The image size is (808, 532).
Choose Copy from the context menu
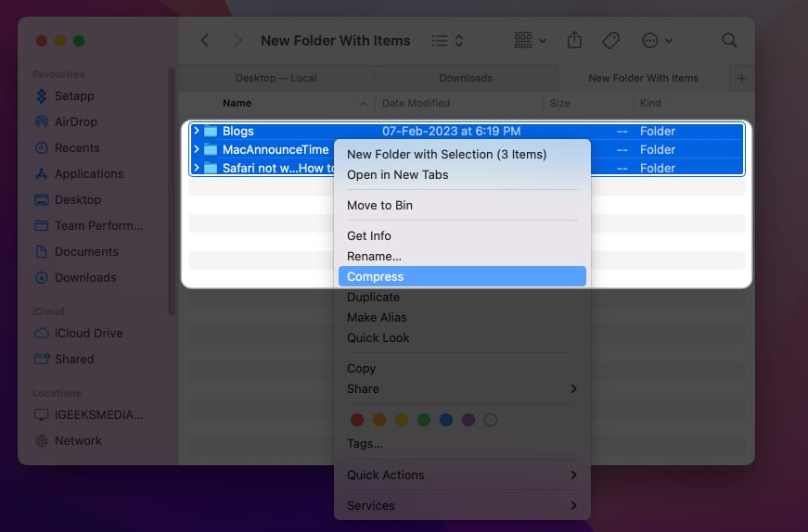(x=462, y=368)
